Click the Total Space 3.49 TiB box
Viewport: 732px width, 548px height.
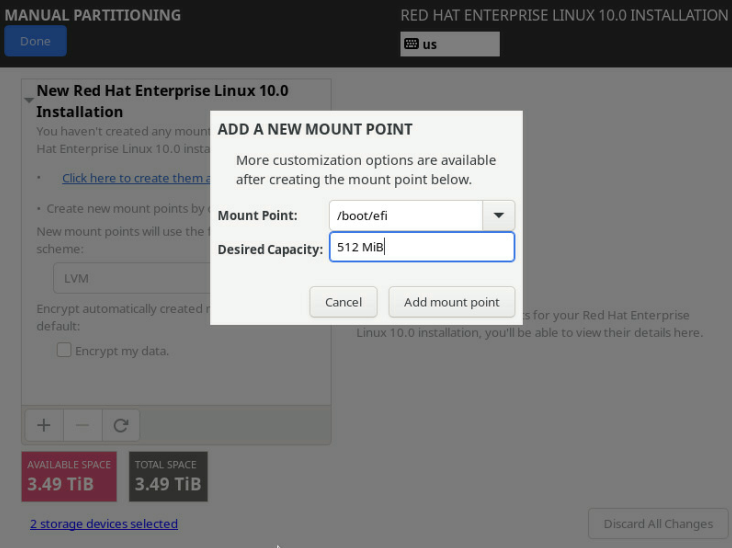(x=168, y=476)
